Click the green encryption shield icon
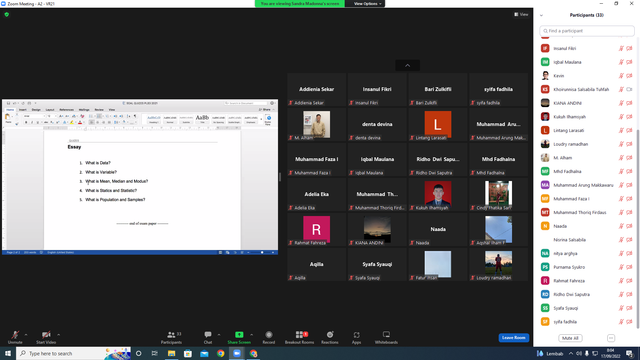 7,14
